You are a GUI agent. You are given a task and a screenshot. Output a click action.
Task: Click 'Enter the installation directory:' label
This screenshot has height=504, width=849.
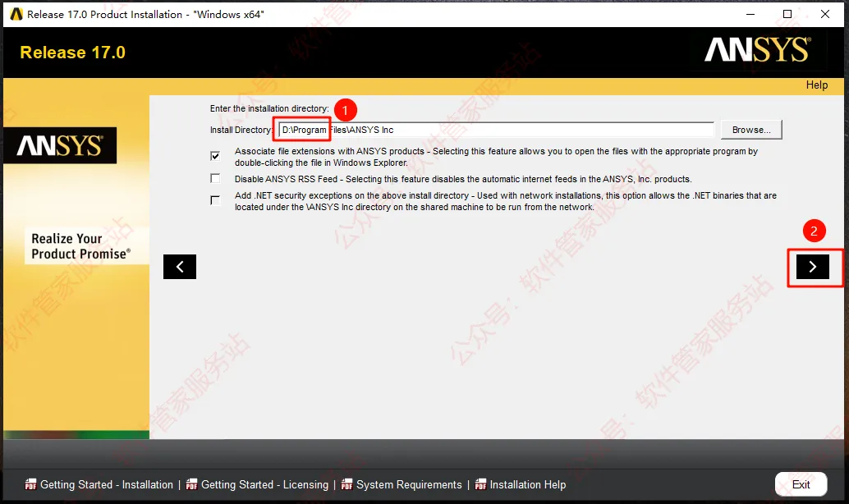[269, 108]
